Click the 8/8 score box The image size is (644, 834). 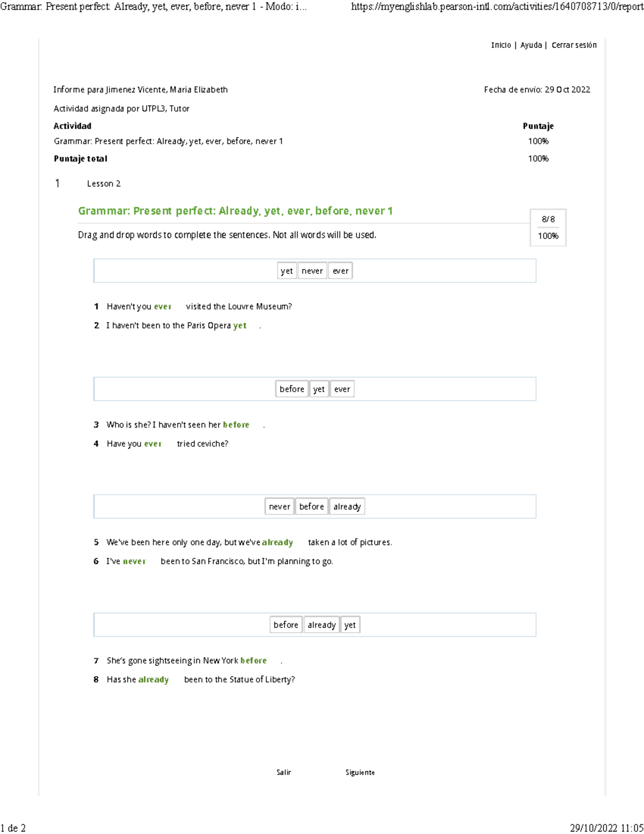tap(548, 227)
